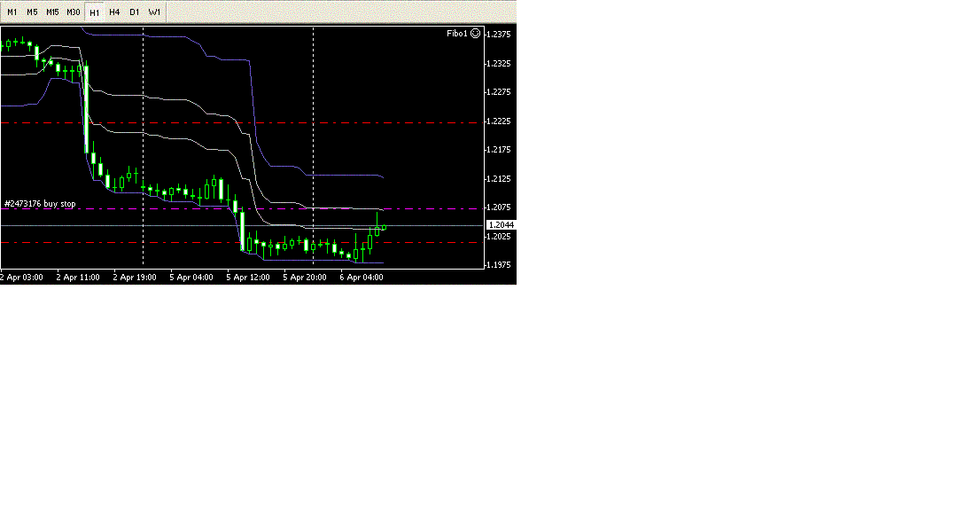
Task: Click the 1.2125 price scale label
Action: click(499, 179)
